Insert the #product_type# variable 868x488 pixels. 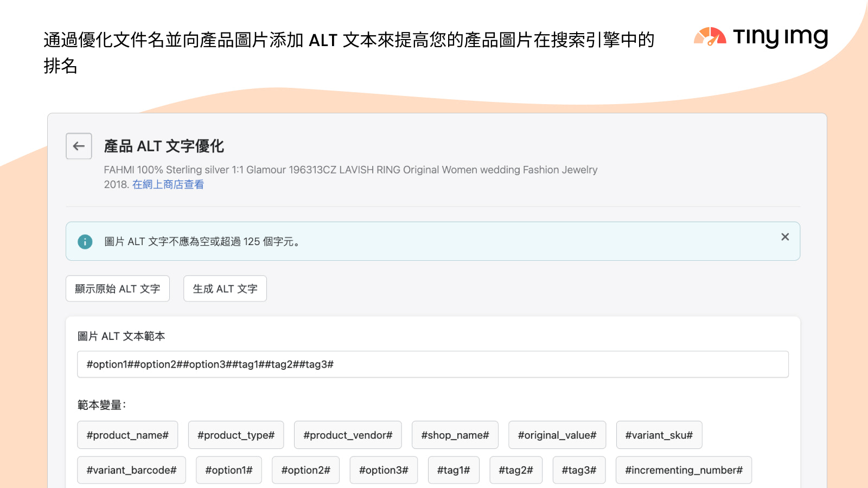(236, 435)
